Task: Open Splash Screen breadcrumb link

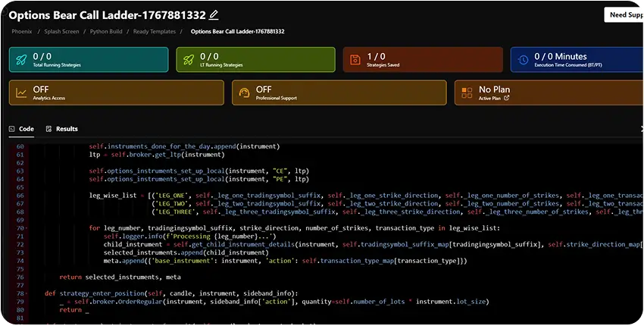Action: pos(61,31)
